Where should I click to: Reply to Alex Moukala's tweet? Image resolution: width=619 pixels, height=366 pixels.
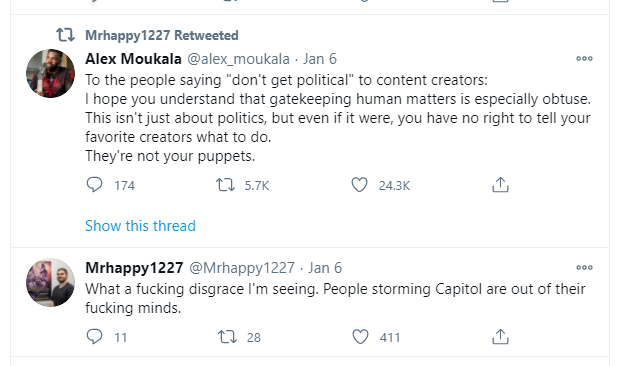(x=94, y=185)
